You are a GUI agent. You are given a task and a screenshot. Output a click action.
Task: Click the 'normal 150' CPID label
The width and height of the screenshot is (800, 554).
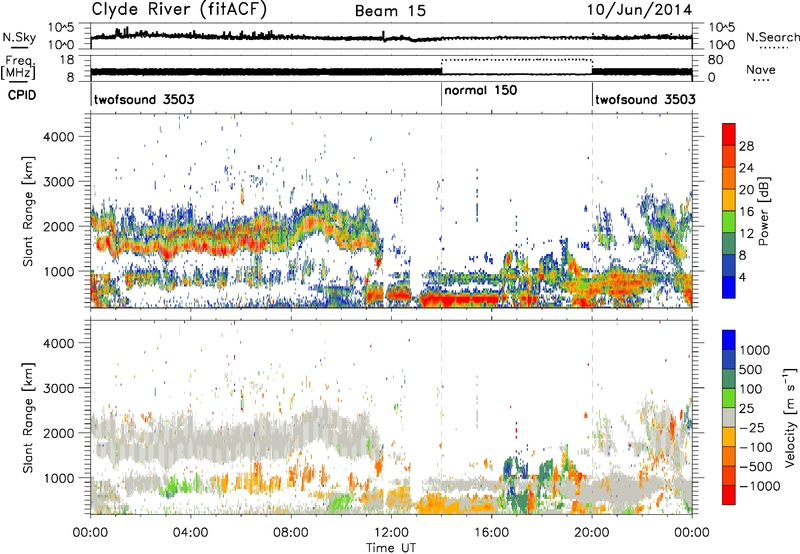pos(481,90)
